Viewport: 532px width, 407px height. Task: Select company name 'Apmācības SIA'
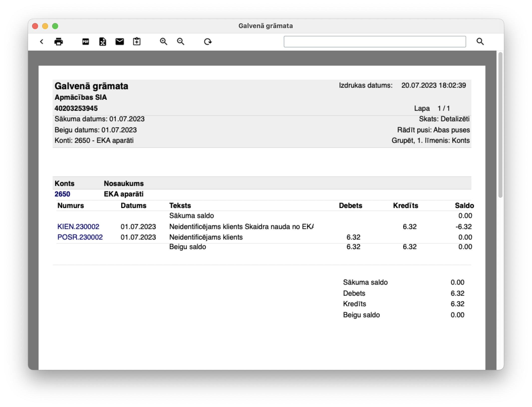[x=81, y=97]
